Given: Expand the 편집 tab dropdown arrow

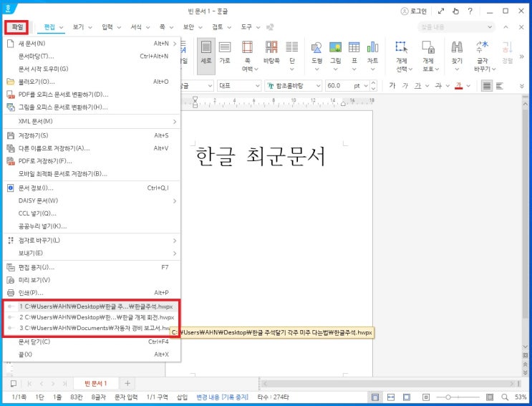Looking at the screenshot, I should click(62, 27).
